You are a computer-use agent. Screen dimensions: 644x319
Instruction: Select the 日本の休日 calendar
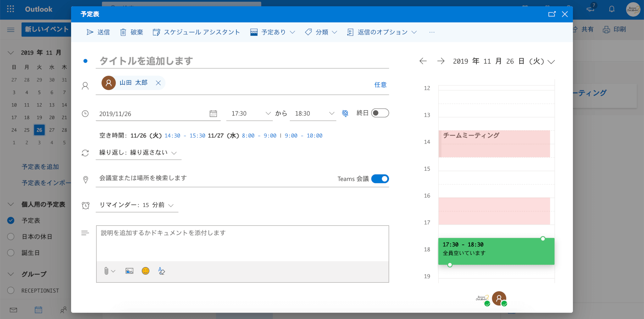11,236
